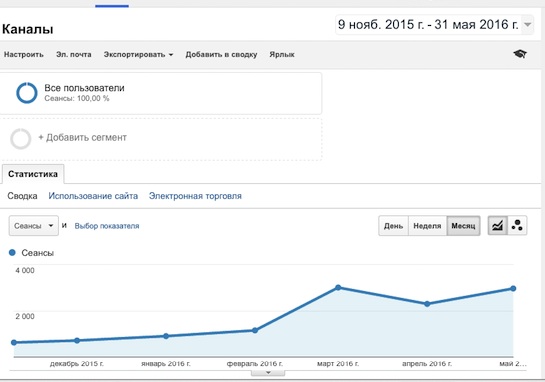Select the Все пользователи segment
Image resolution: width=545 pixels, height=382 pixels.
161,93
